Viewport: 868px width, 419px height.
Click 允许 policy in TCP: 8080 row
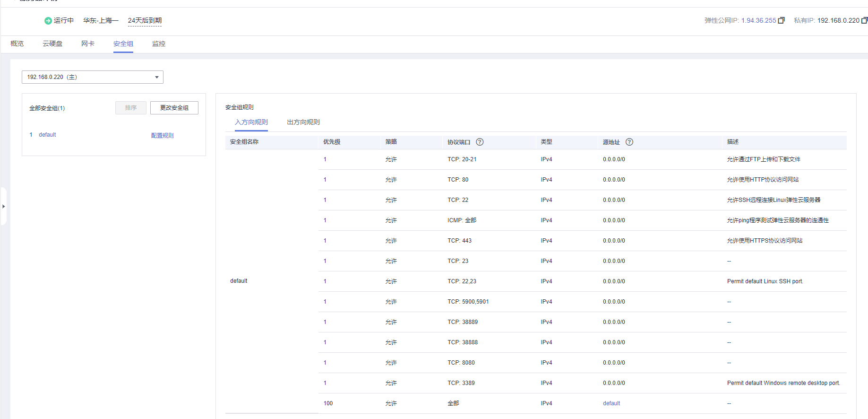click(391, 363)
